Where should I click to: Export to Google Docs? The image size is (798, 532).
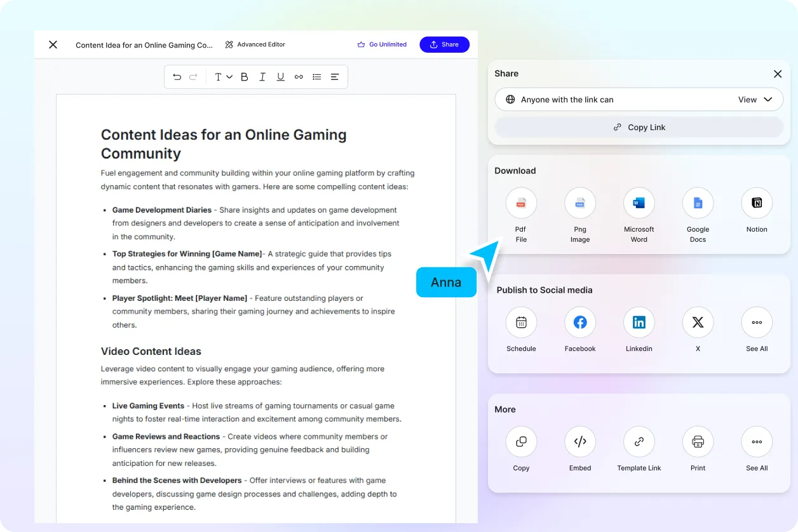pos(698,203)
